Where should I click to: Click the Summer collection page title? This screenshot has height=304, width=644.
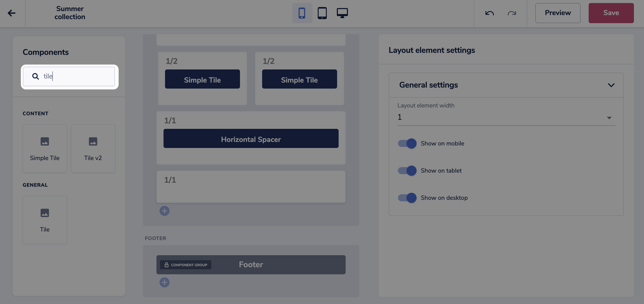pos(70,13)
